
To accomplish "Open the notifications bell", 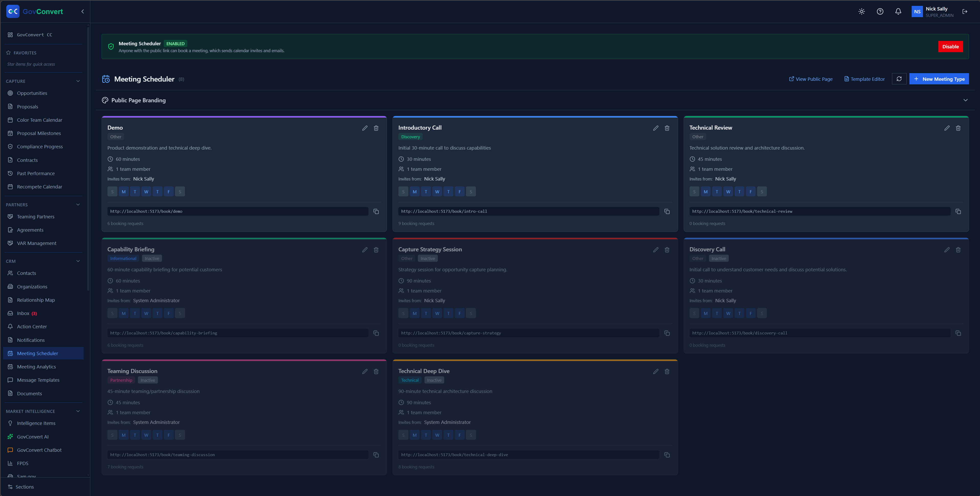I will pos(898,12).
